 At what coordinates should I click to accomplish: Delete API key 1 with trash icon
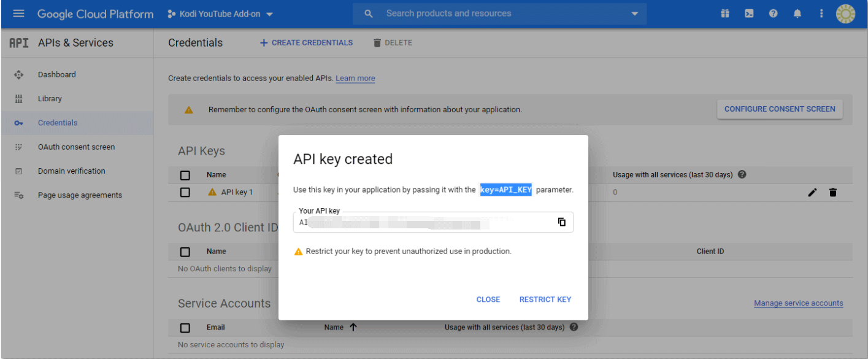[x=832, y=193]
